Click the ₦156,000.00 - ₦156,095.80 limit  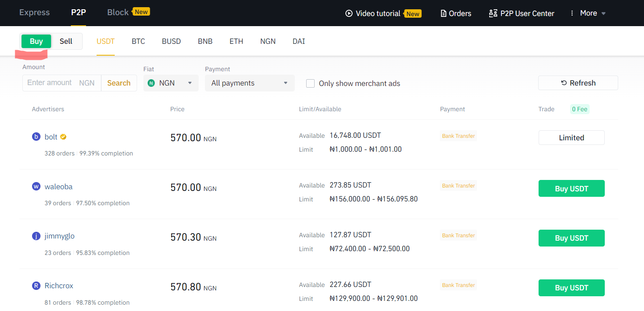pyautogui.click(x=374, y=199)
